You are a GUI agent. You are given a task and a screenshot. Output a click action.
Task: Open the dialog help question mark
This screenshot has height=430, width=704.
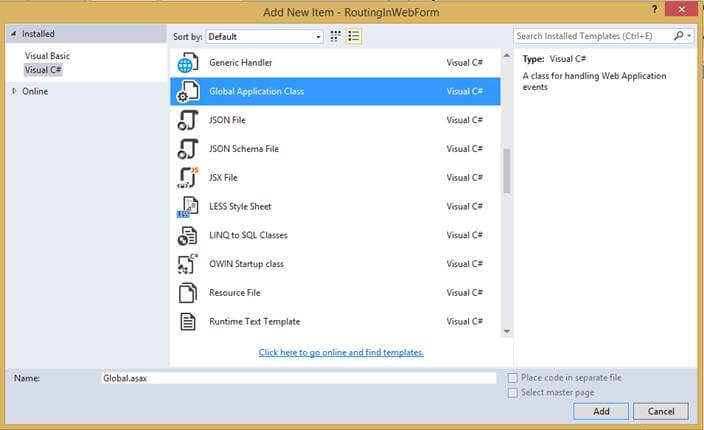655,9
